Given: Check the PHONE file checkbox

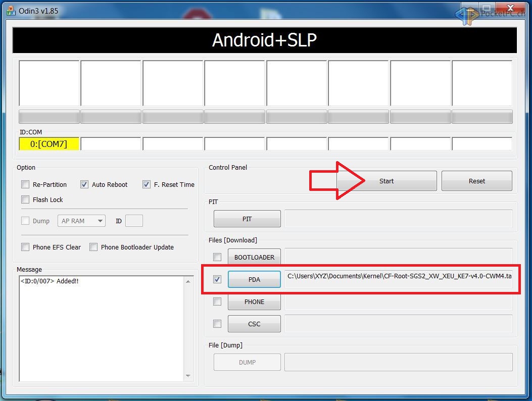Looking at the screenshot, I should click(217, 302).
